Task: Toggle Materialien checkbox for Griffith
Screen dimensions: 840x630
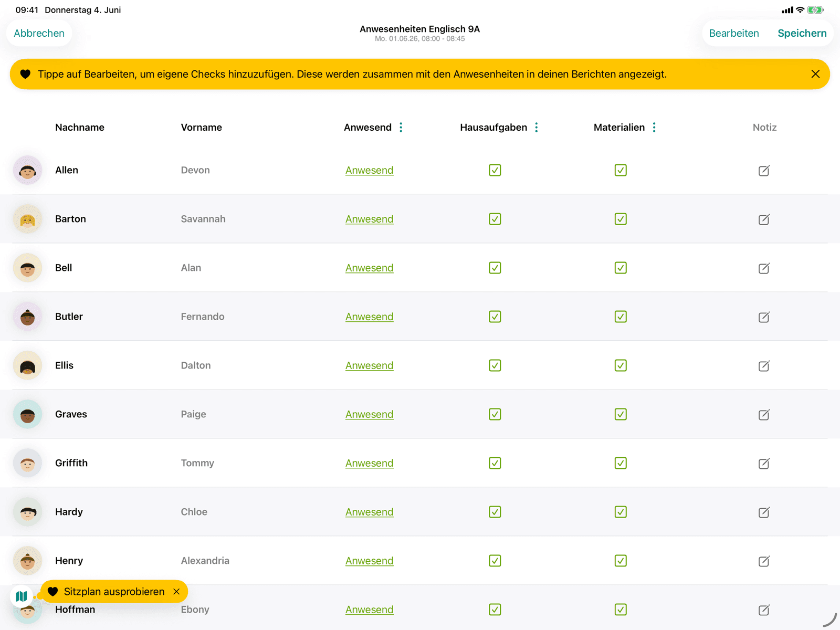Action: tap(621, 463)
